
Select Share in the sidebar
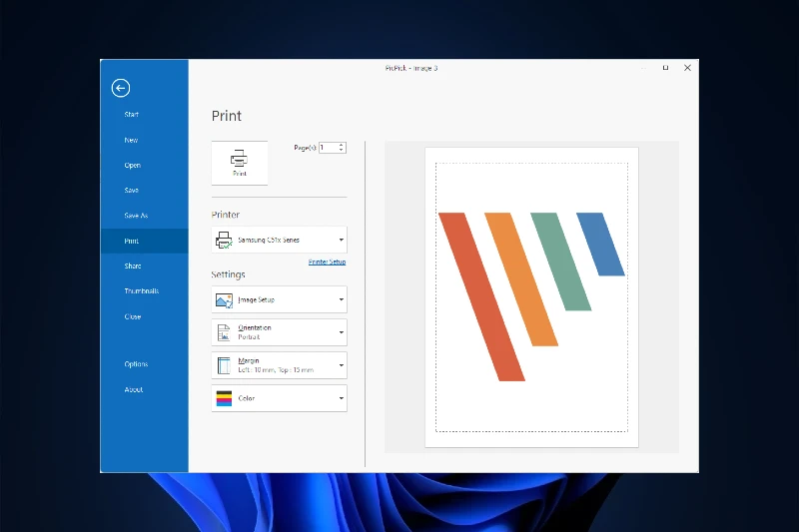(145, 266)
